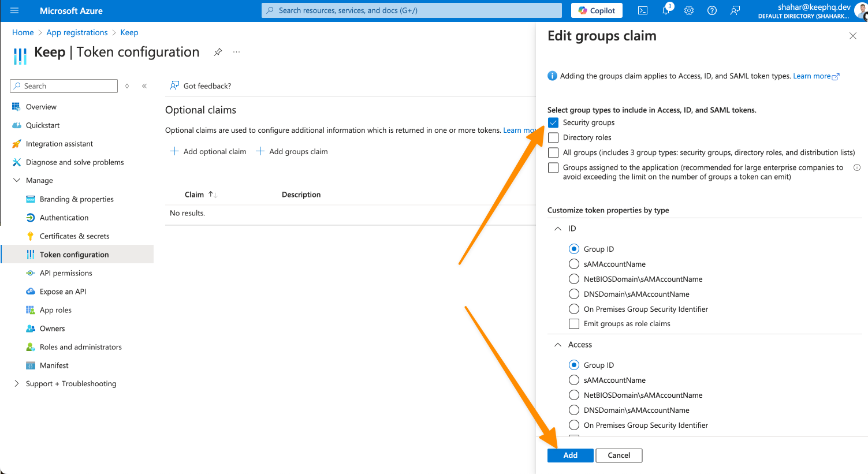Click the Got feedback? icon

point(174,86)
